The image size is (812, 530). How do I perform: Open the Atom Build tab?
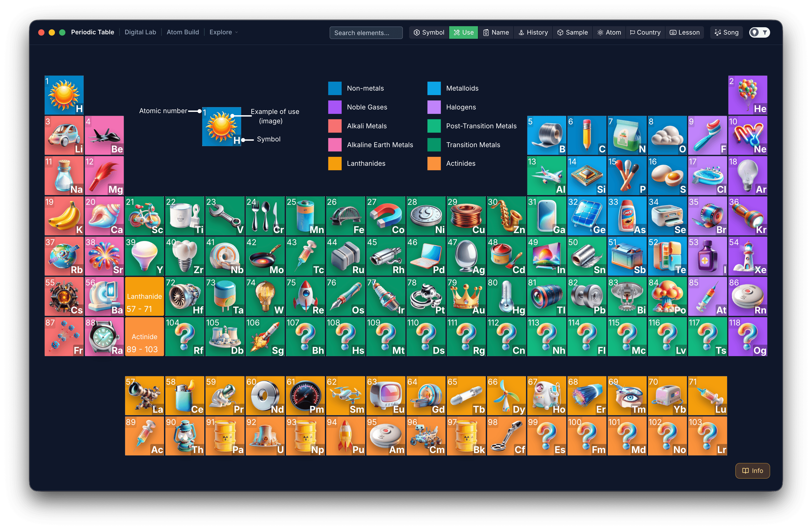183,32
